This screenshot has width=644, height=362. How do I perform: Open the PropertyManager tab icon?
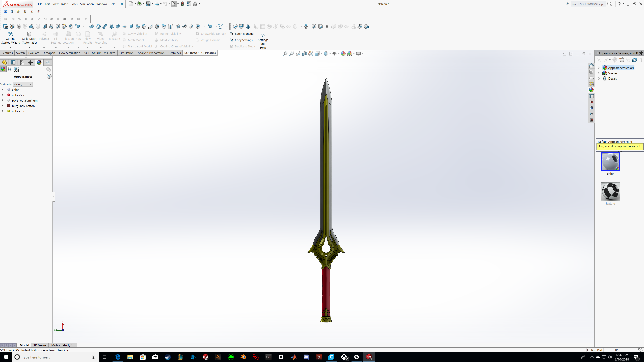[x=13, y=63]
